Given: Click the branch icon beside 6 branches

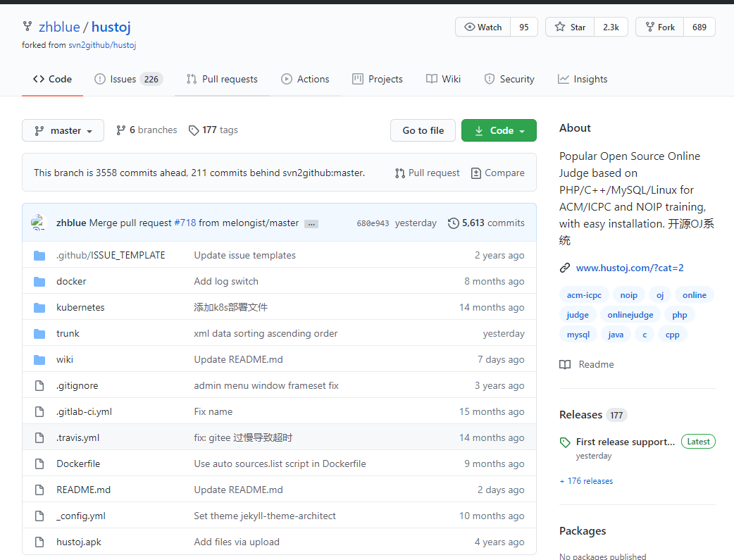Looking at the screenshot, I should tap(120, 130).
